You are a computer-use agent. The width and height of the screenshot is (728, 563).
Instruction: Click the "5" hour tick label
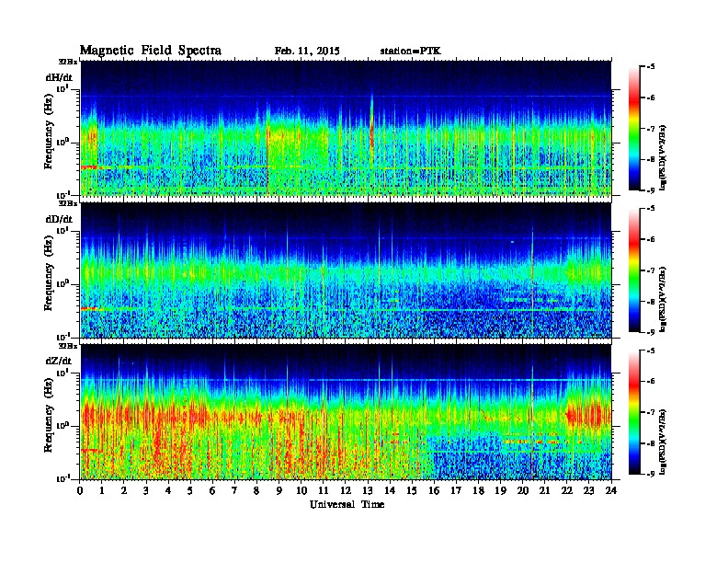190,490
